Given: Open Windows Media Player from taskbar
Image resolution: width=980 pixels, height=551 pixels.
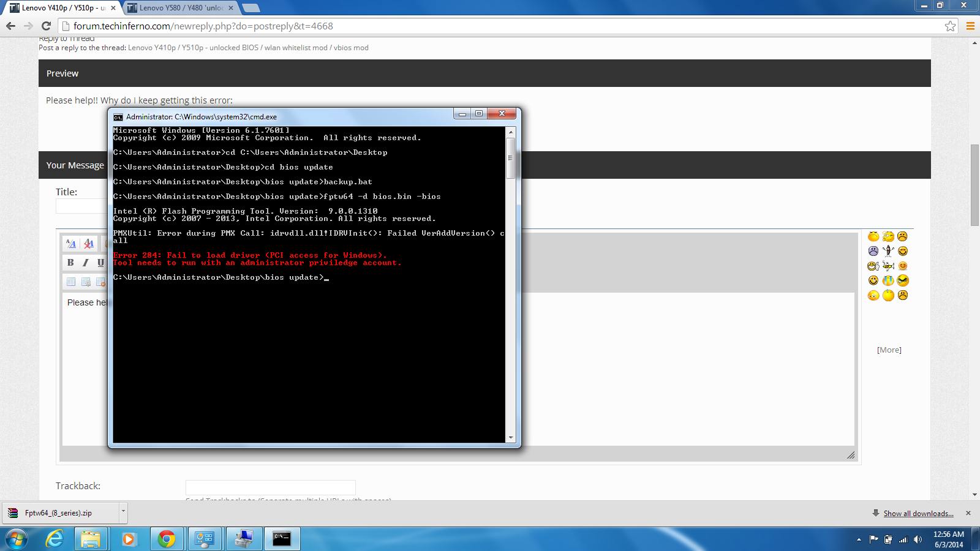Looking at the screenshot, I should [129, 539].
